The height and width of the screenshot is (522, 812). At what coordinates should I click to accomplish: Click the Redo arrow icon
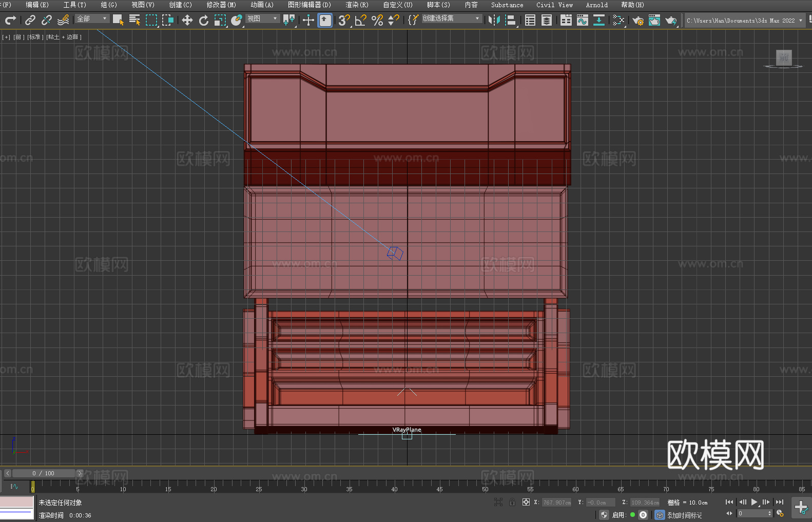pyautogui.click(x=10, y=20)
